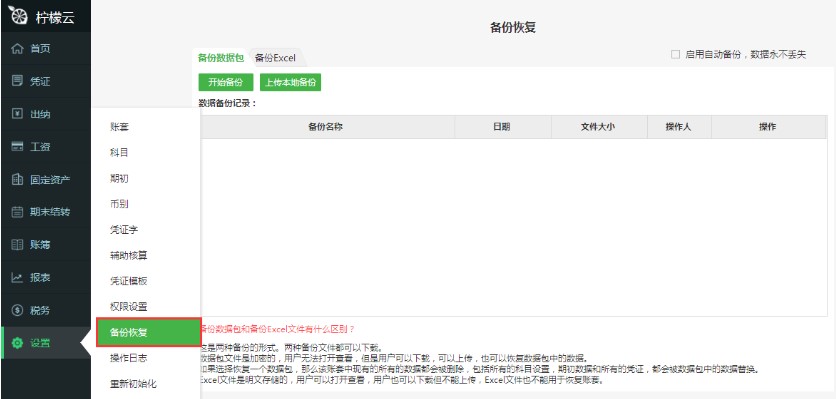Open 辅助核算 in the settings submenu
Image resolution: width=836 pixels, height=399 pixels.
128,255
